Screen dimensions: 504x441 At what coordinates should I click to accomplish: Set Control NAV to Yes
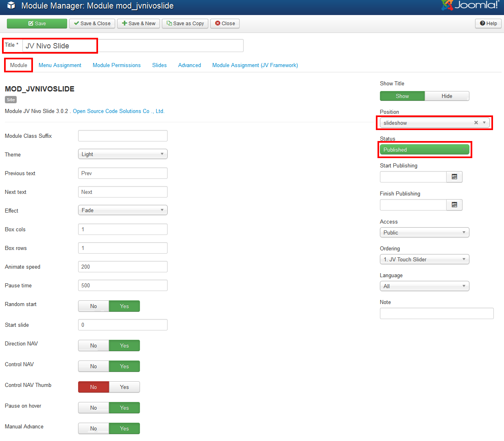click(x=124, y=366)
